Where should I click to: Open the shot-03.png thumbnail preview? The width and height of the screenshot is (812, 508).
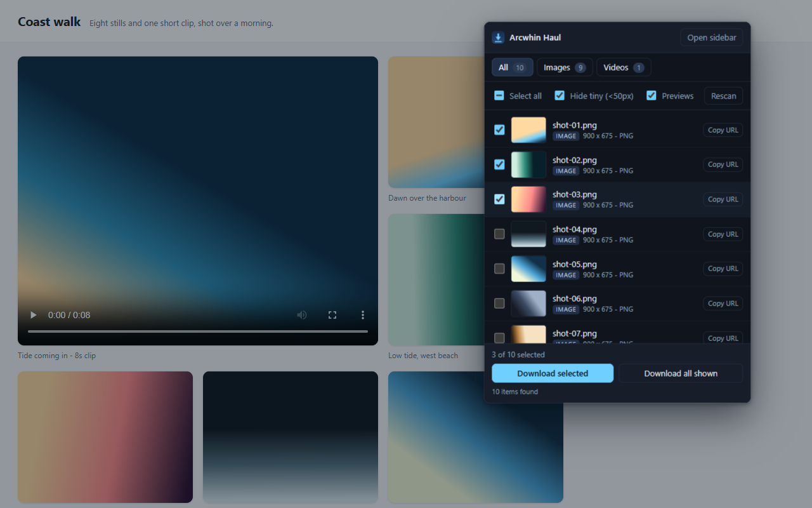coord(528,199)
